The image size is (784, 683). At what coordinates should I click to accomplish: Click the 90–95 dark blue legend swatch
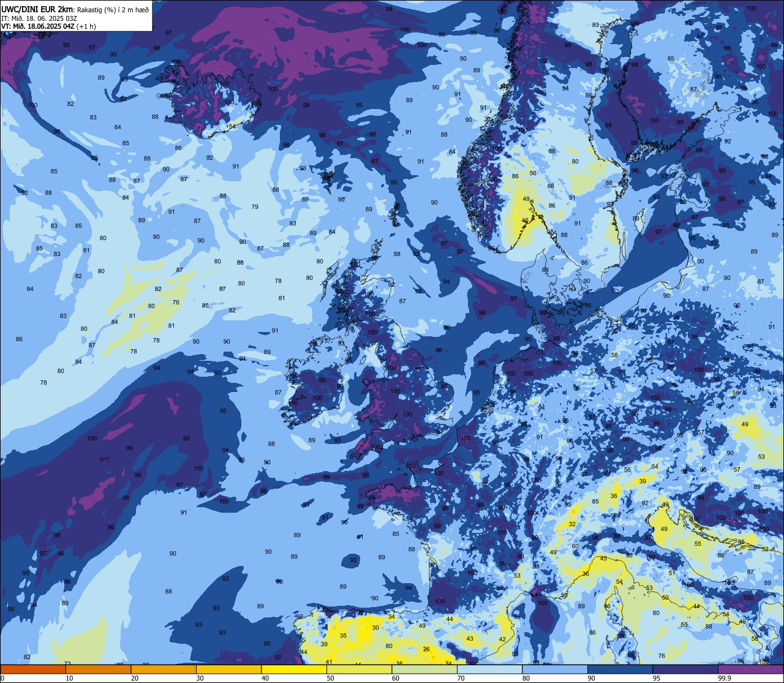pos(620,670)
